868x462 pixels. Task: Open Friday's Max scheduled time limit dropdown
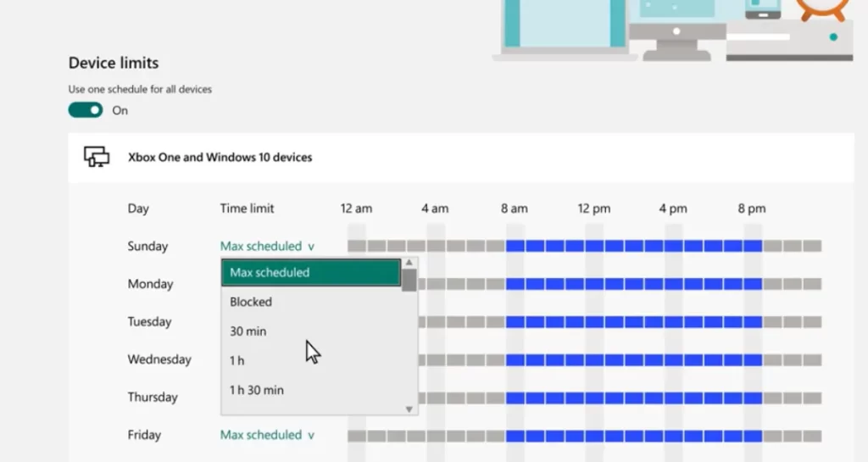tap(267, 434)
